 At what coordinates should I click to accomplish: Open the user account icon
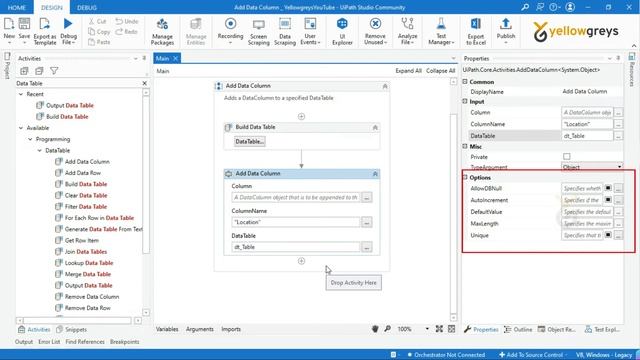(x=570, y=7)
